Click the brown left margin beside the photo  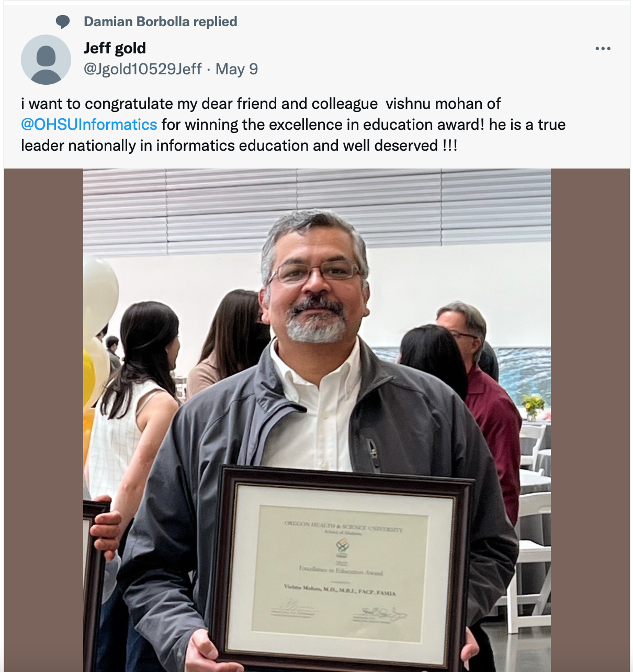[43, 419]
